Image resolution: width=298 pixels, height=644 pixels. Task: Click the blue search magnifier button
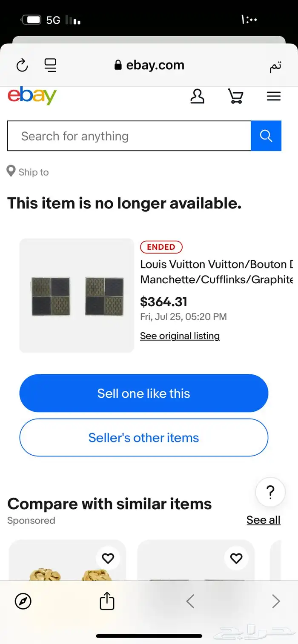pyautogui.click(x=266, y=136)
